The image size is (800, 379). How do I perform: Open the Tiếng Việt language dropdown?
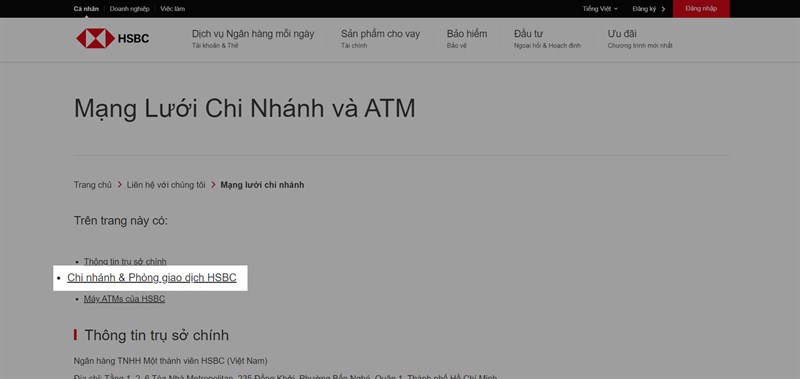pyautogui.click(x=600, y=9)
